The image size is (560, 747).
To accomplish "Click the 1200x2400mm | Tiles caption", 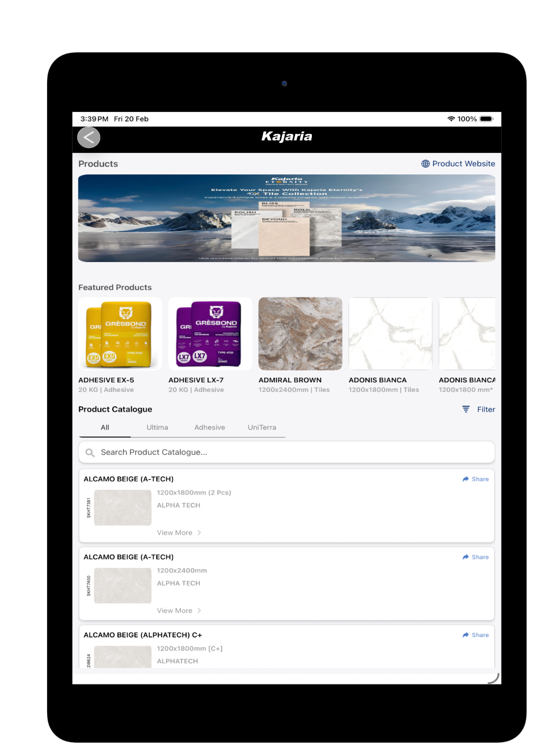I will click(294, 390).
